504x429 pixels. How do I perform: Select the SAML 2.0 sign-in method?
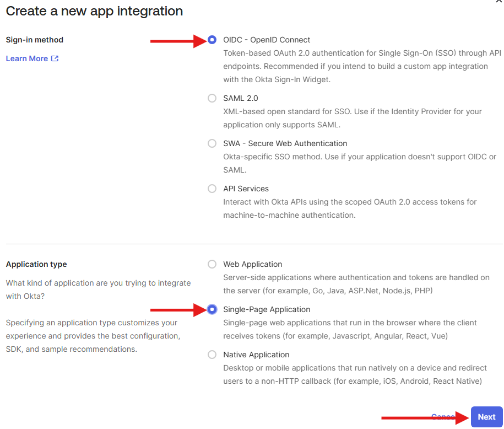[212, 98]
